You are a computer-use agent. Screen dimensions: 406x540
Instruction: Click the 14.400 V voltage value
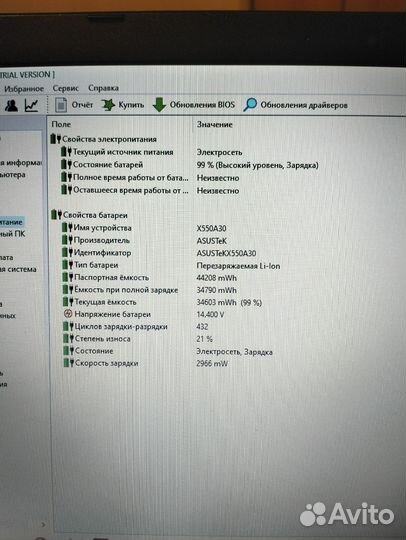pyautogui.click(x=210, y=314)
